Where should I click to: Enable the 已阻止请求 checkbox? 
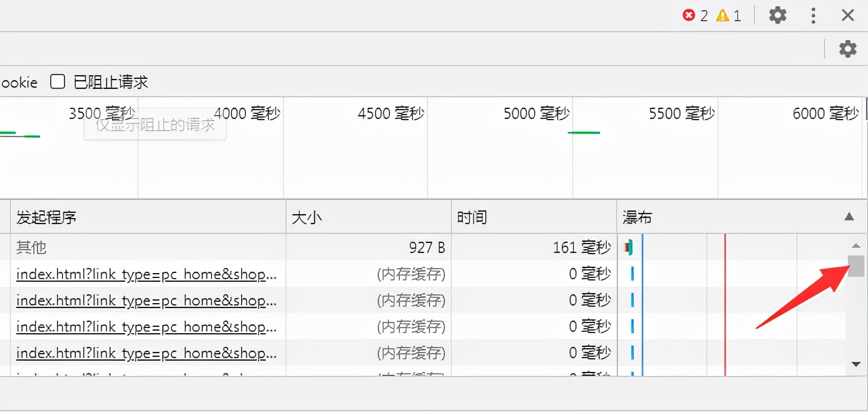(x=57, y=81)
